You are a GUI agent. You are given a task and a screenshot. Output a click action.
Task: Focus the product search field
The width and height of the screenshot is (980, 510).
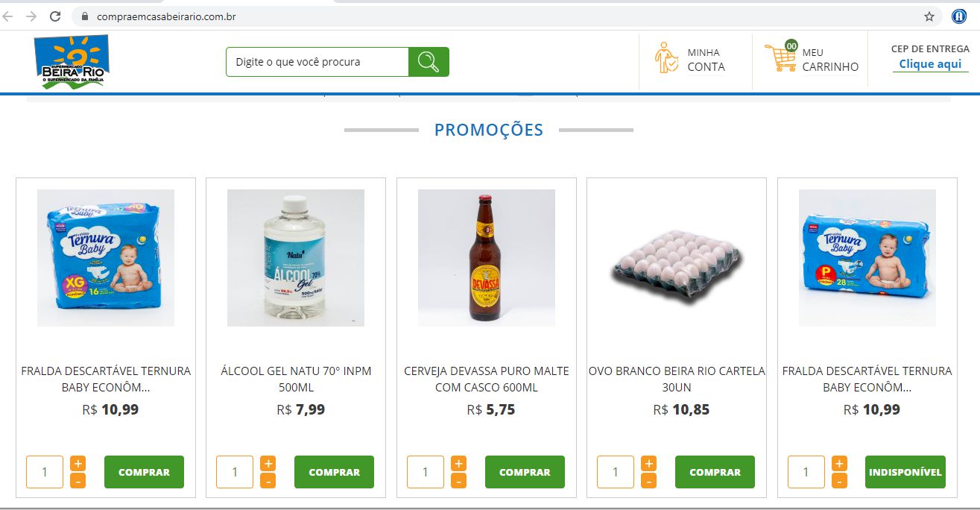[x=317, y=62]
